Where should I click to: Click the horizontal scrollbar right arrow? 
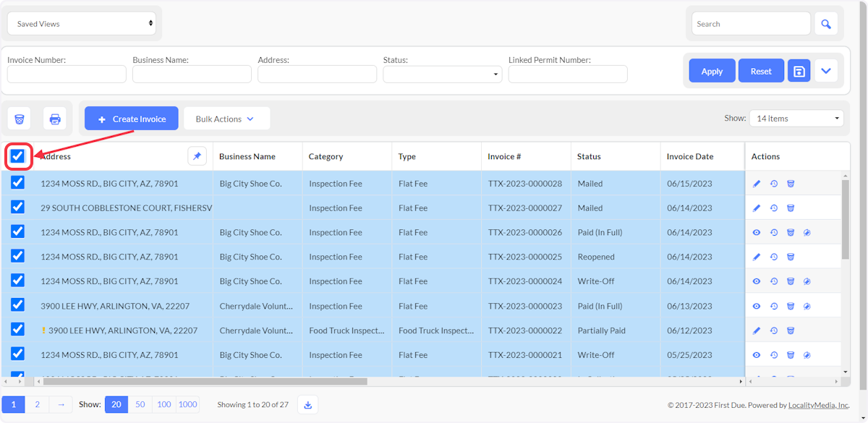(x=740, y=381)
